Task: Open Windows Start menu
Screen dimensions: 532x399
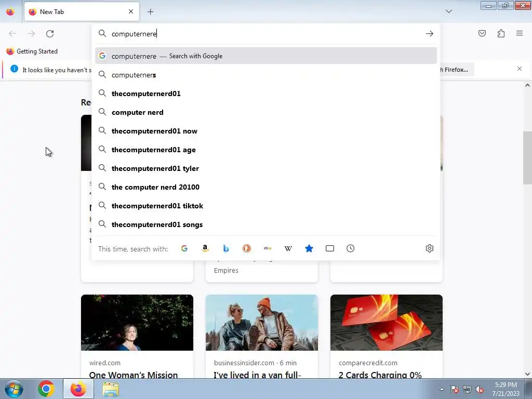Action: point(14,389)
